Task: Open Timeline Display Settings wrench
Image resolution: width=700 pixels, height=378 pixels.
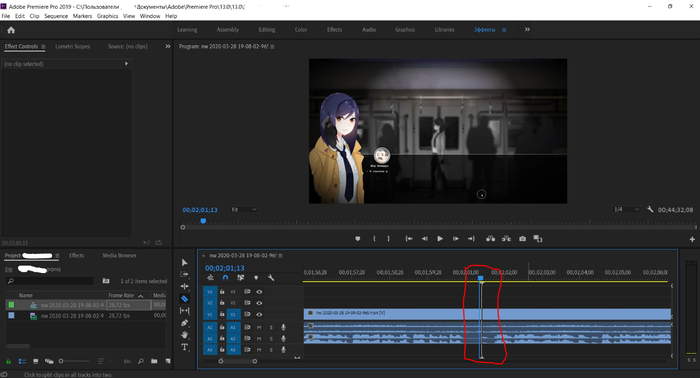Action: pos(271,278)
